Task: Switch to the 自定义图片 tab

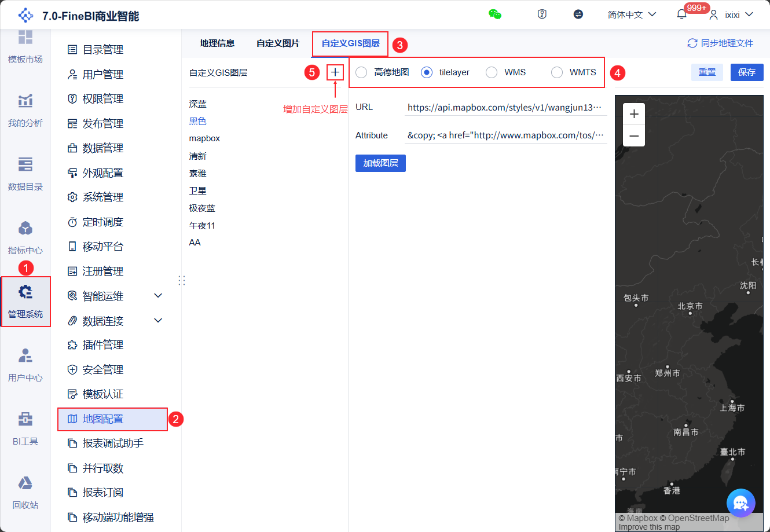Action: (278, 43)
